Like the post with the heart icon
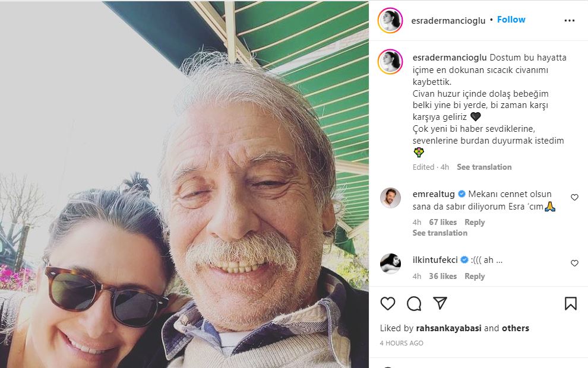Screen dimensions: 588x368 tap(388, 304)
